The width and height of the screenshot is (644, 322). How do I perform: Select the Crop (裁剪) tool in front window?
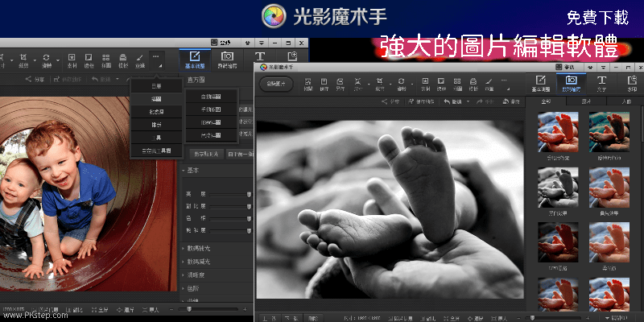tap(380, 84)
